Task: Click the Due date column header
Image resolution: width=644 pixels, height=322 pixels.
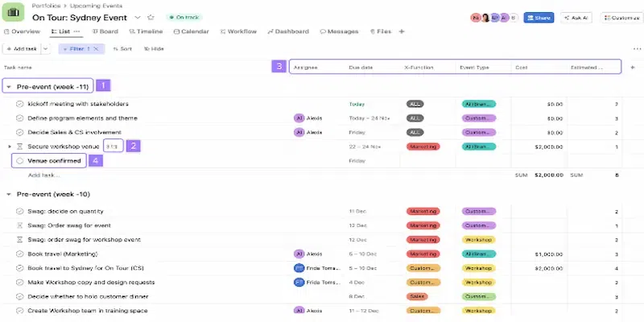Action: coord(361,68)
